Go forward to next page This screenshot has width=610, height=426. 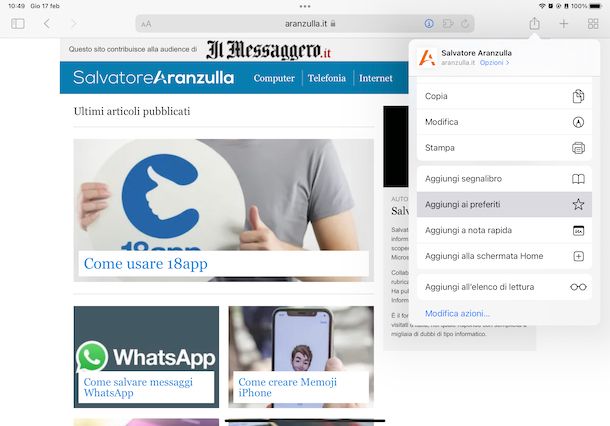tap(74, 24)
